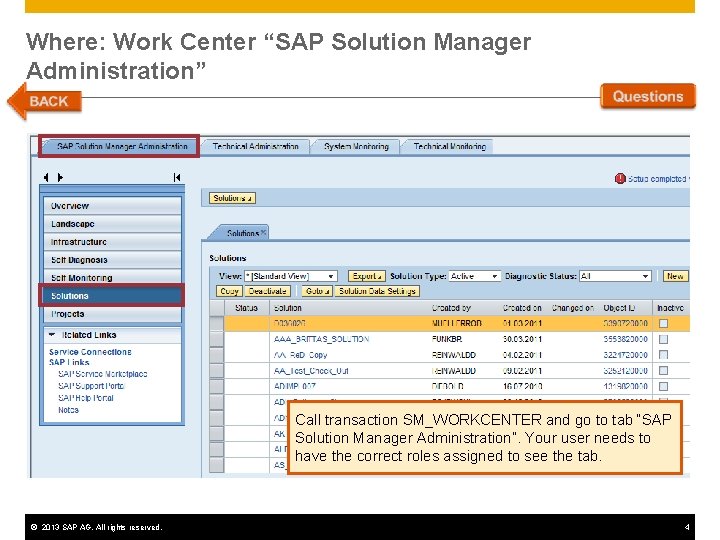Toggle Inactive checkbox for AA_ReD_Copy row

point(663,354)
